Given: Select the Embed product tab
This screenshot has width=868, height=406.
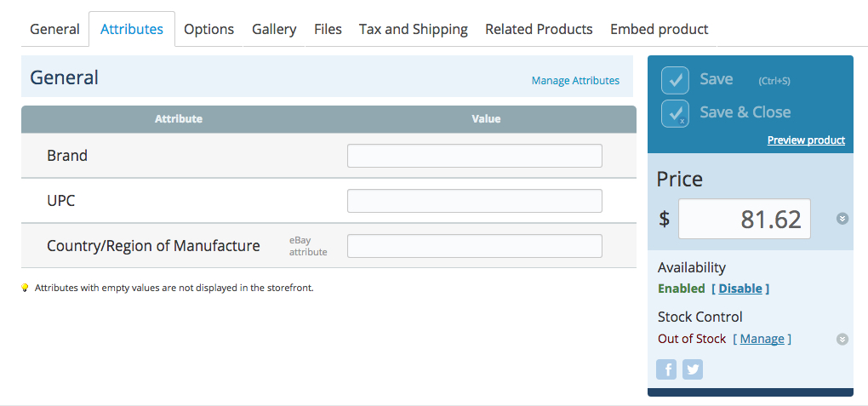Looking at the screenshot, I should 659,29.
